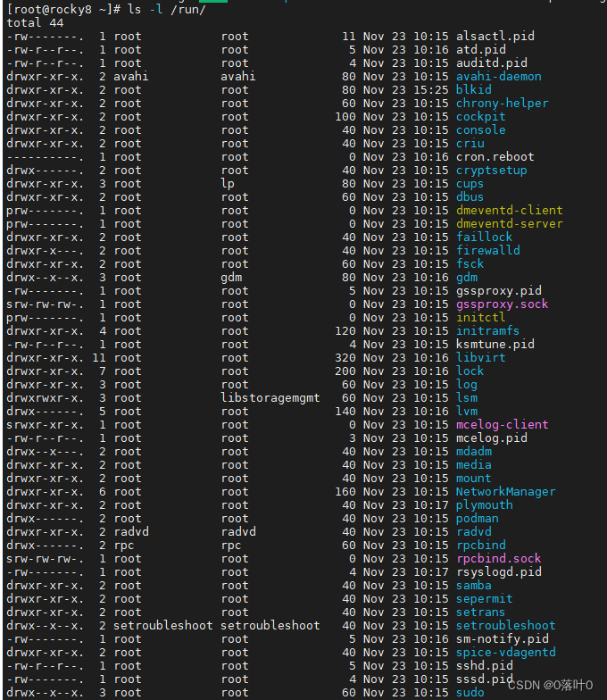This screenshot has height=700, width=607.
Task: Click the media directory name
Action: click(473, 464)
